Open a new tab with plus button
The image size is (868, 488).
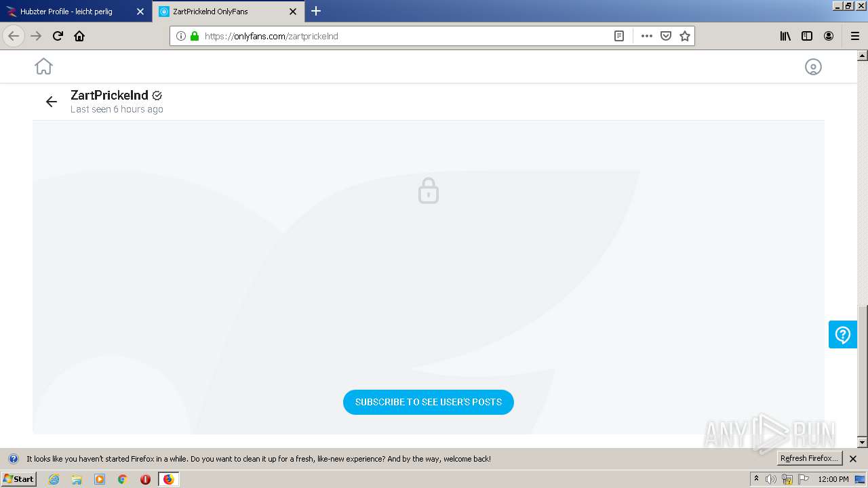(x=316, y=11)
